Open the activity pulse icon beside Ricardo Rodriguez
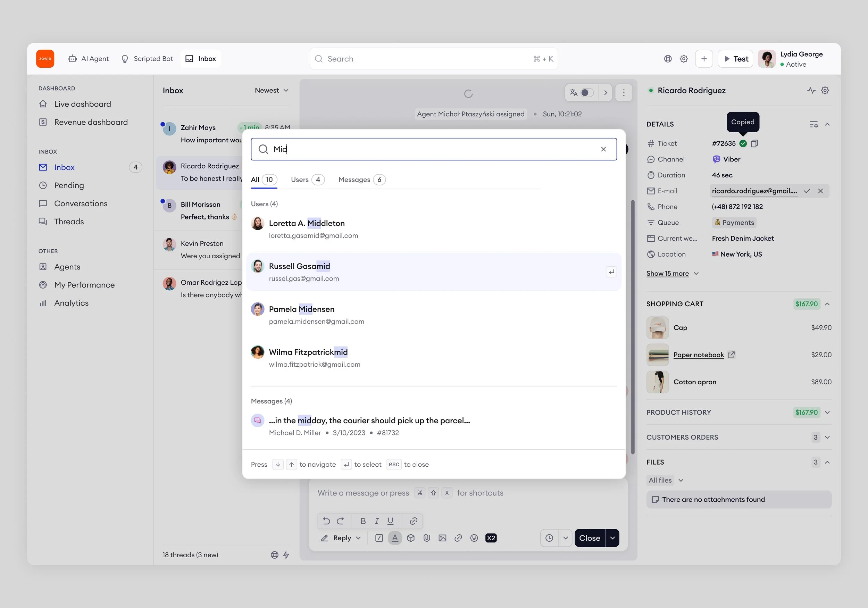 pos(811,90)
